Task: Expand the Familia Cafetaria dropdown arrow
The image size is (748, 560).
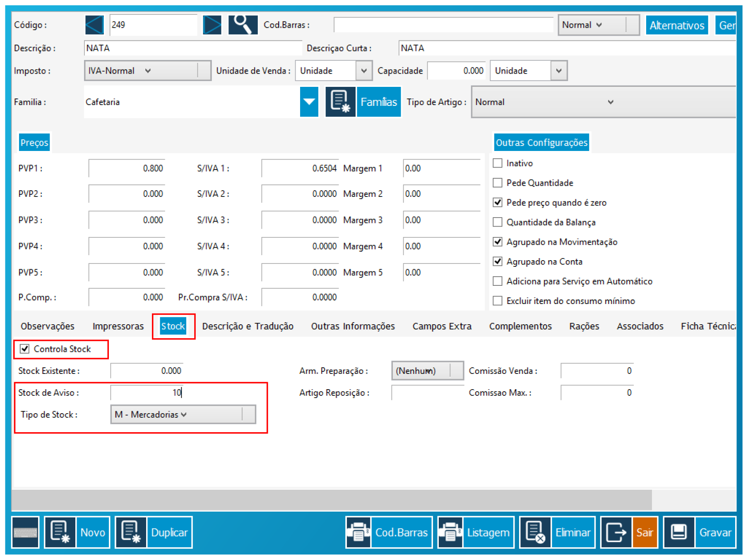Action: 309,102
